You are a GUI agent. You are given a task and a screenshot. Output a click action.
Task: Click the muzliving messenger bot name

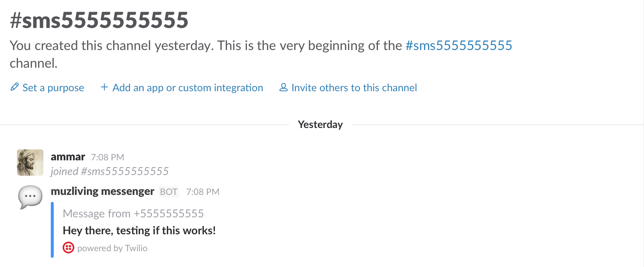coord(102,191)
